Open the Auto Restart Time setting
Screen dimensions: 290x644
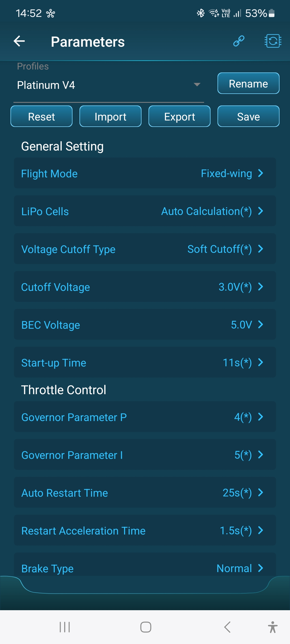click(x=145, y=493)
